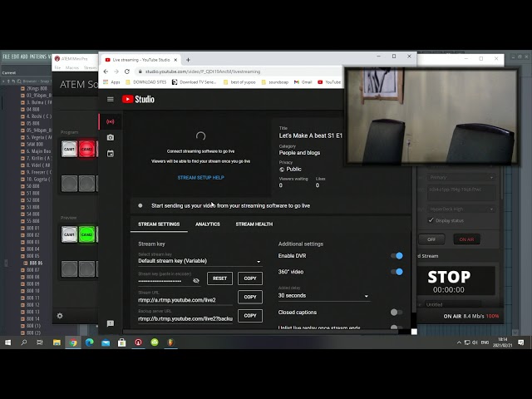The height and width of the screenshot is (399, 532).
Task: Open the Primary server dropdown in ATEM
Action: pos(461,177)
